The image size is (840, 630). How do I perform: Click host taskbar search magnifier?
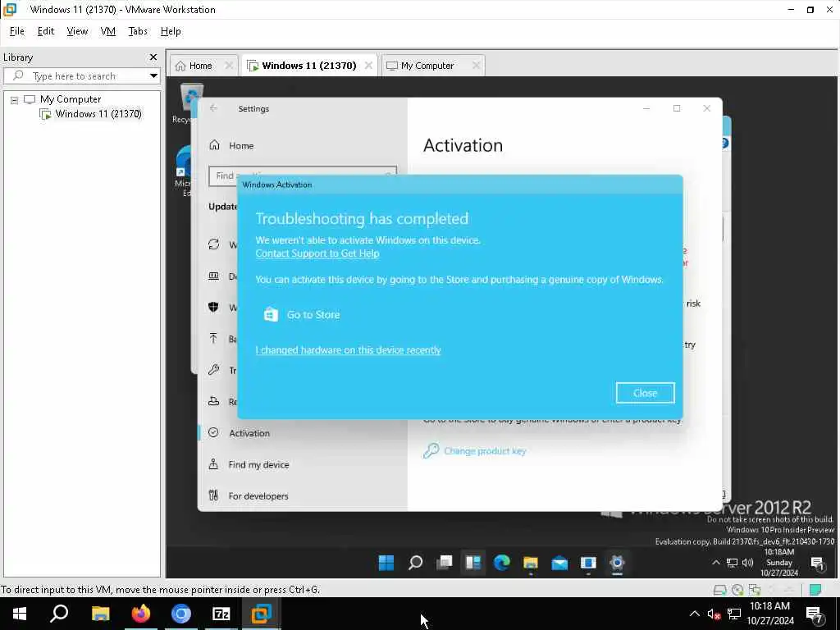pyautogui.click(x=59, y=614)
